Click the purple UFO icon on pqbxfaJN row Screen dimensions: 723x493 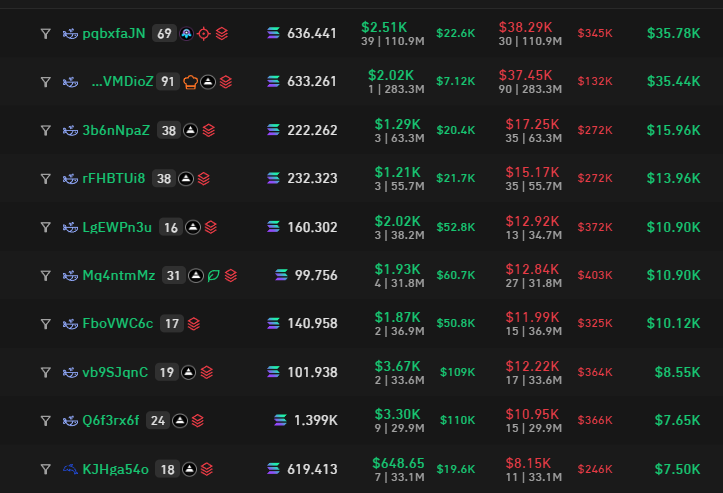point(186,34)
